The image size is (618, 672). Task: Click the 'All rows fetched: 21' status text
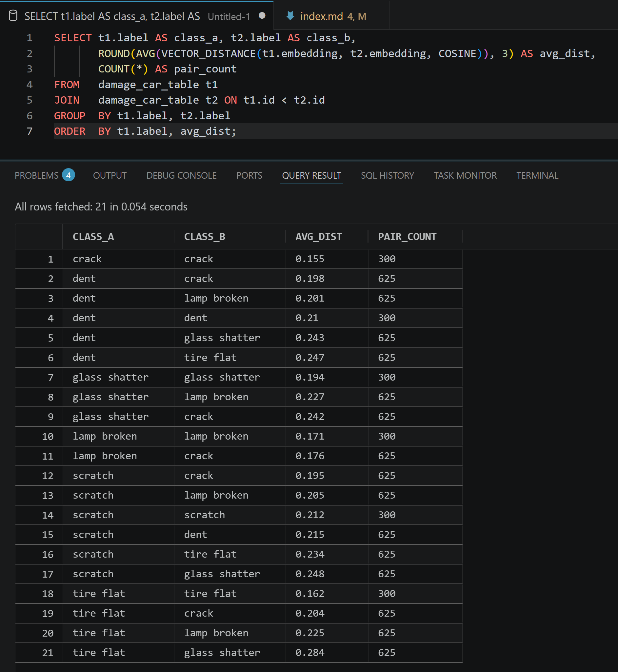101,207
